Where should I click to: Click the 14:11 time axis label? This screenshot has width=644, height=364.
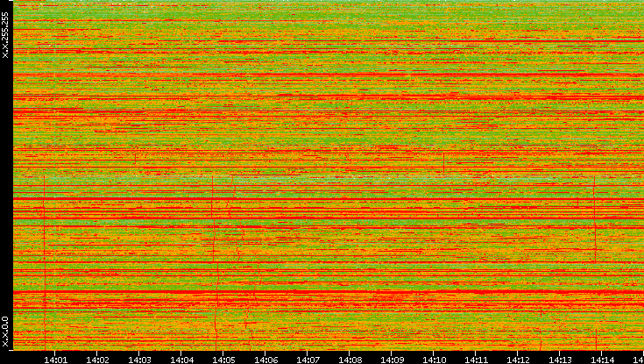[476, 360]
